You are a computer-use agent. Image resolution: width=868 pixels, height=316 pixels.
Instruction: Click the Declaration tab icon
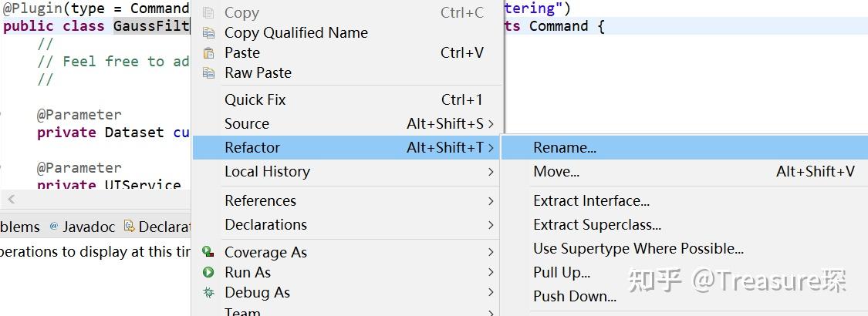pos(129,227)
